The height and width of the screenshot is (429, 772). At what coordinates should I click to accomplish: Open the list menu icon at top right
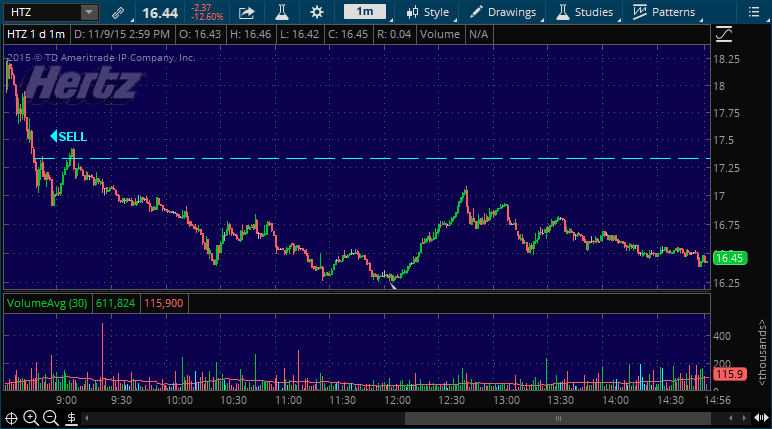[x=754, y=12]
